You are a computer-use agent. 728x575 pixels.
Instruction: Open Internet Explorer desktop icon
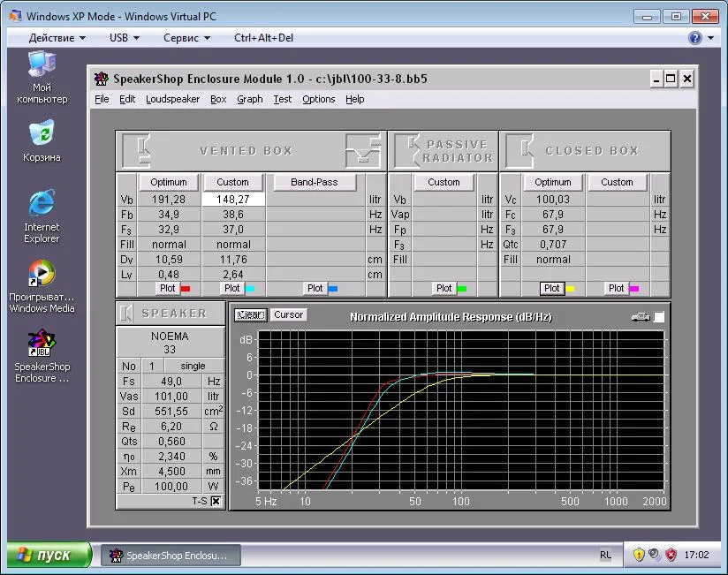click(x=42, y=203)
